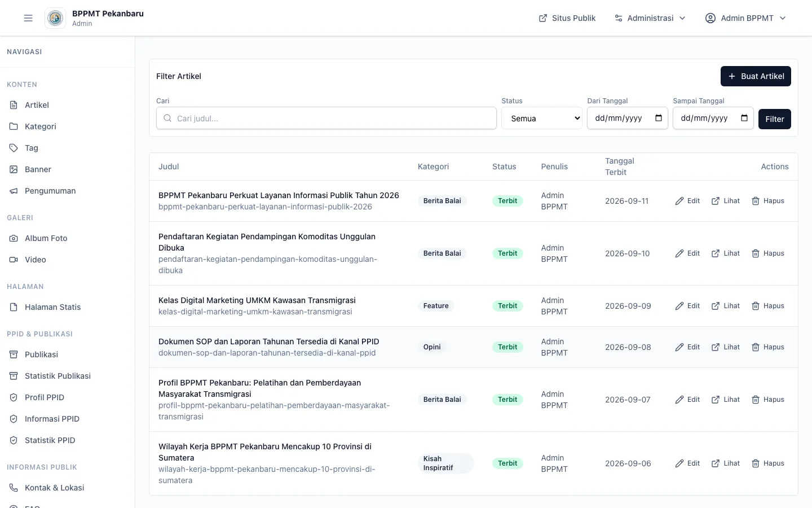
Task: Edit the Wilayah Kerja BPPMT article
Action: [x=687, y=463]
